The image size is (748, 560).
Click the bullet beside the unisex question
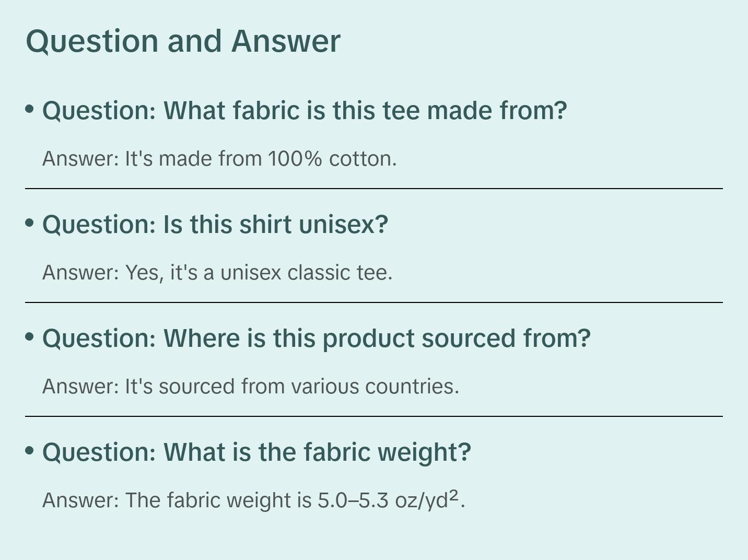point(30,223)
